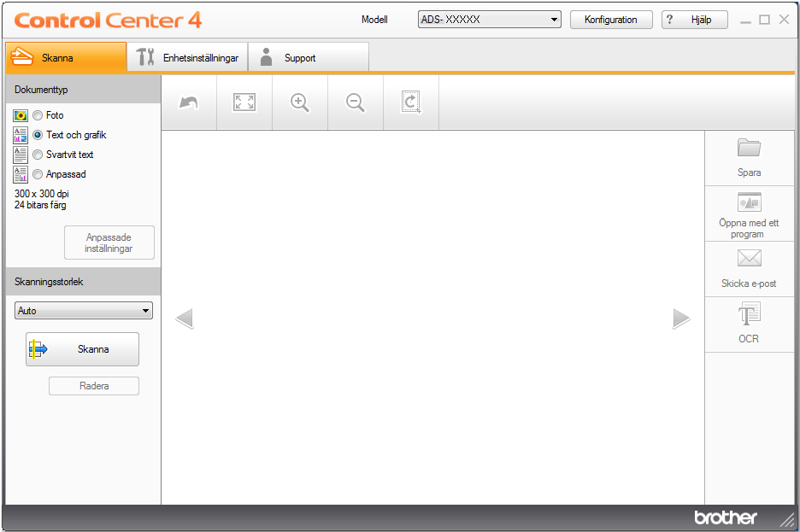Viewport: 800px width, 532px height.
Task: Click the Anpassad document type icon
Action: [x=21, y=174]
